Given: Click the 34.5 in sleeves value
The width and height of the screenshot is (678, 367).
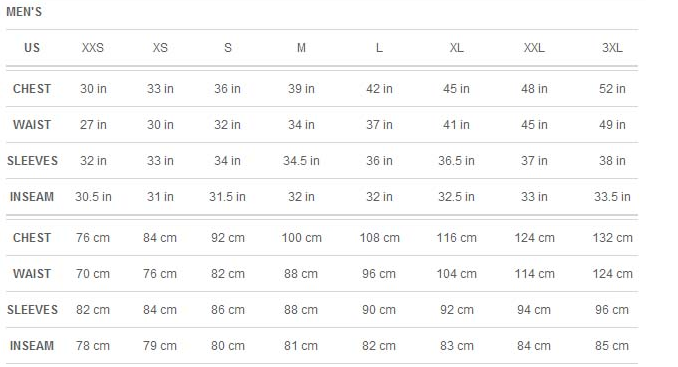Looking at the screenshot, I should point(301,161).
